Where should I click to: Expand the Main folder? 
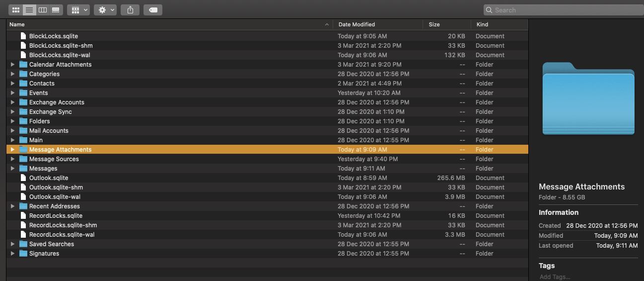(x=13, y=140)
